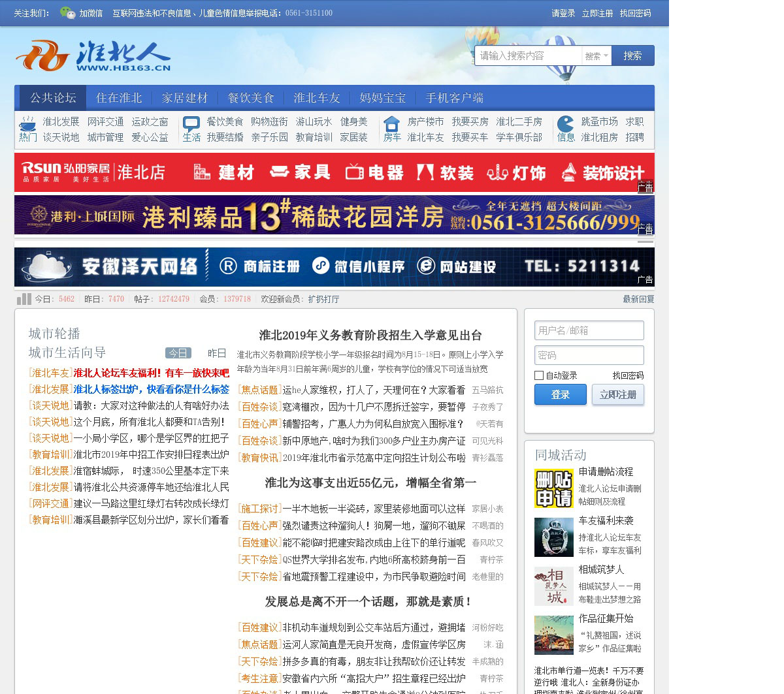Click the 作品征集开始 thumbnail image

click(x=554, y=635)
